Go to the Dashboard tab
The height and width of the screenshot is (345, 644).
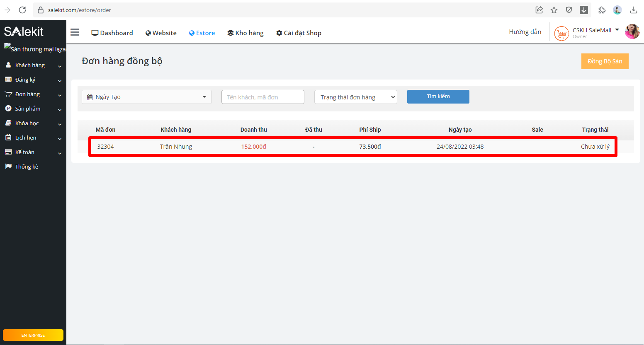click(112, 33)
